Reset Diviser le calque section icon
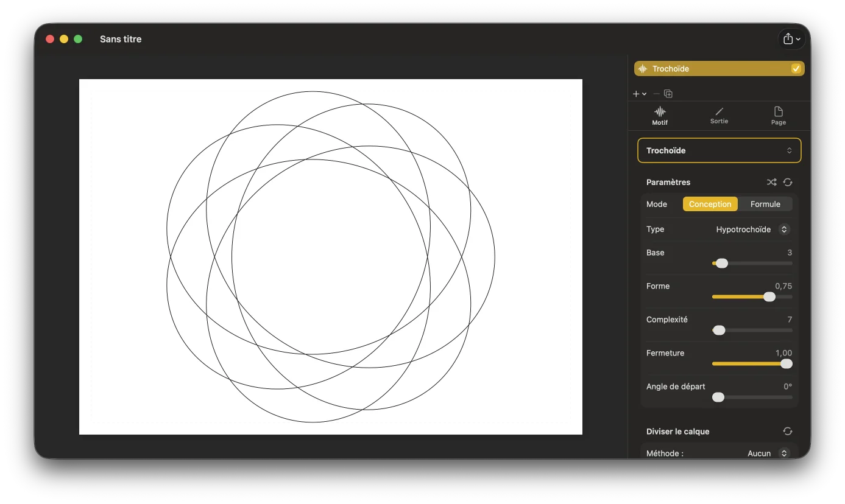Image resolution: width=845 pixels, height=504 pixels. coord(788,431)
